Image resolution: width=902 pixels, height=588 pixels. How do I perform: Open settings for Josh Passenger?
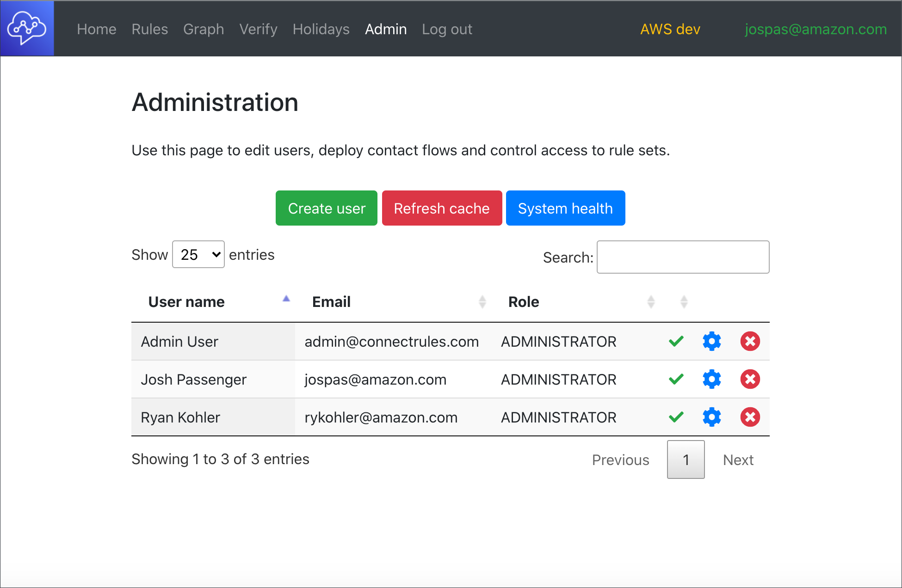pyautogui.click(x=711, y=380)
